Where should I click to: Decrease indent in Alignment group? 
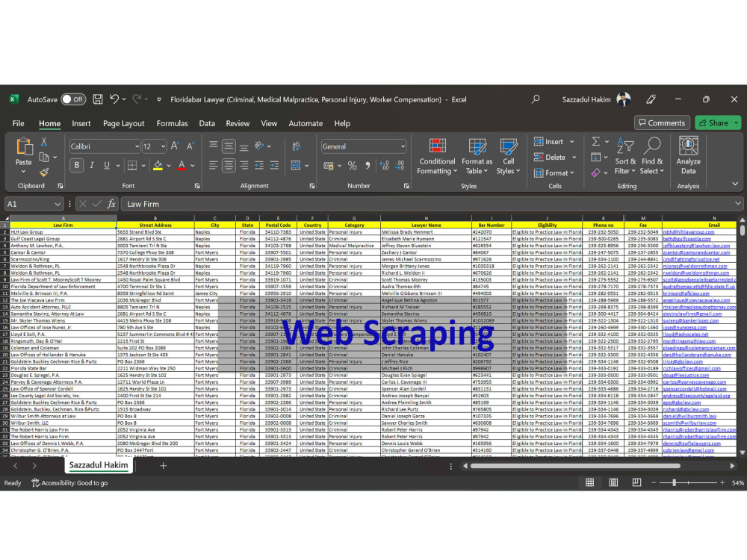coord(259,165)
